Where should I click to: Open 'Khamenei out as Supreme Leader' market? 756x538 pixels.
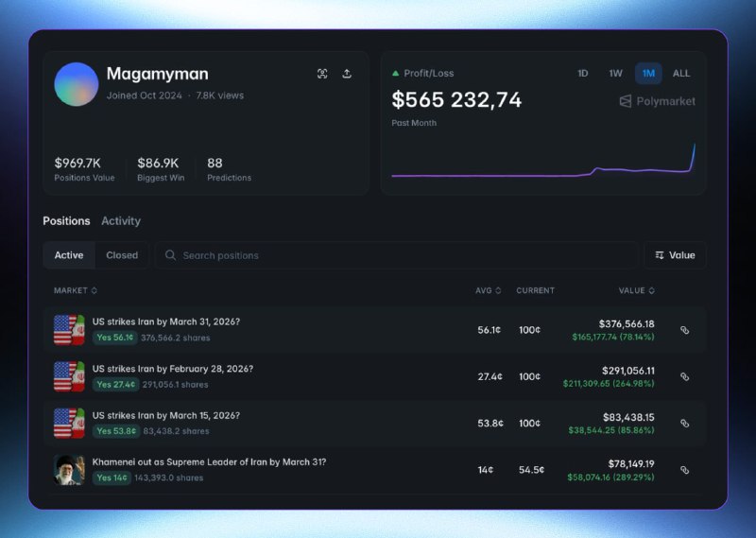click(209, 461)
